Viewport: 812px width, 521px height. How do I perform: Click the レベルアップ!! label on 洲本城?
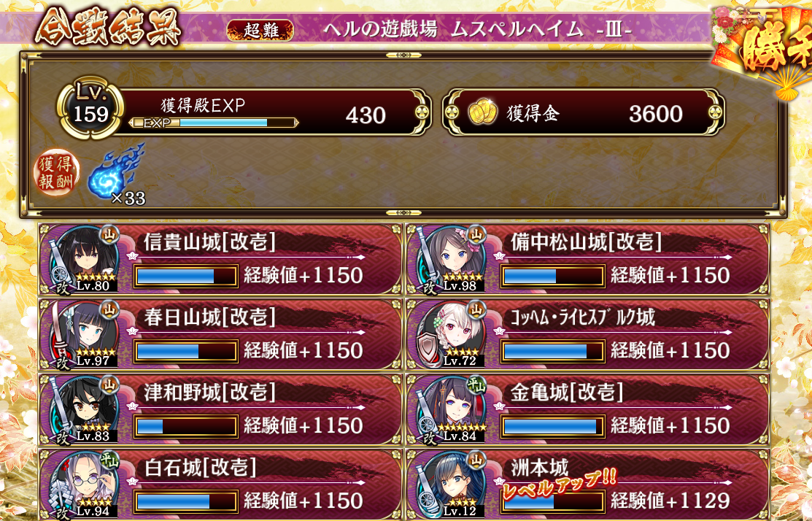point(558,485)
